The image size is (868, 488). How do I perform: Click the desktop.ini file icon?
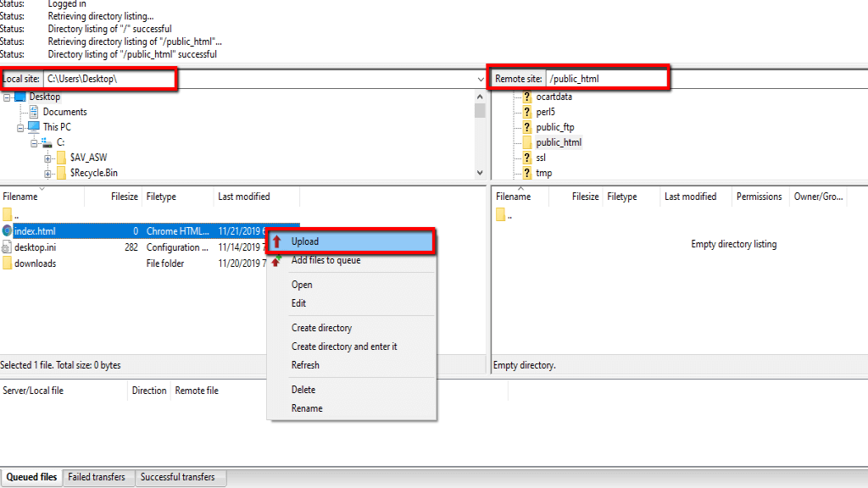coord(7,247)
